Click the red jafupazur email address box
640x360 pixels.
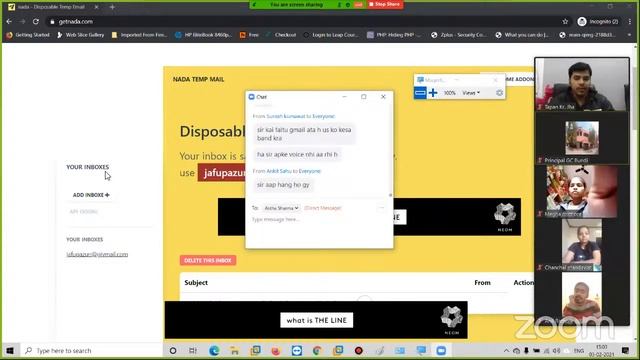click(222, 173)
